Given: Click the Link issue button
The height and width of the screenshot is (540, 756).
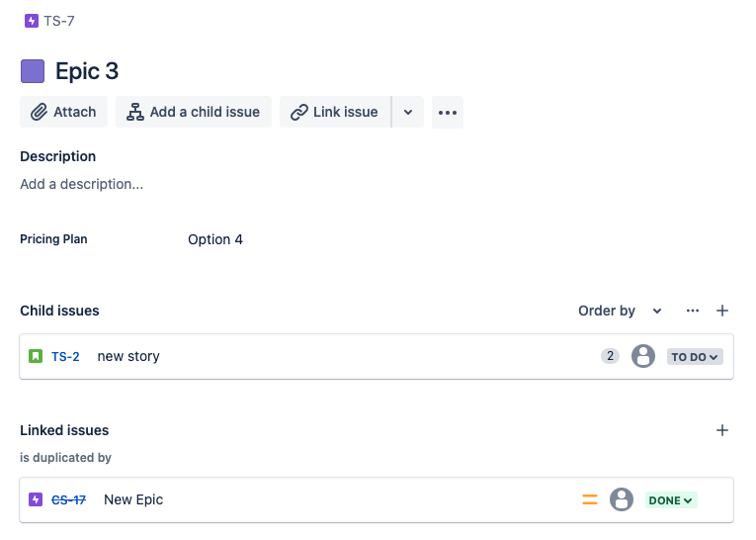Looking at the screenshot, I should click(x=335, y=112).
